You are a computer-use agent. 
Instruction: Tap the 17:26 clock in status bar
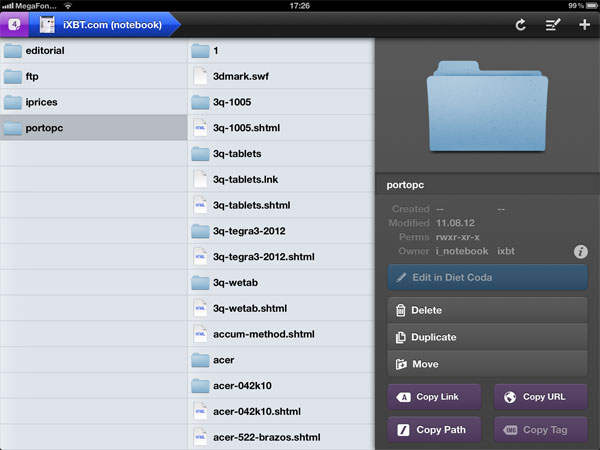coord(300,6)
